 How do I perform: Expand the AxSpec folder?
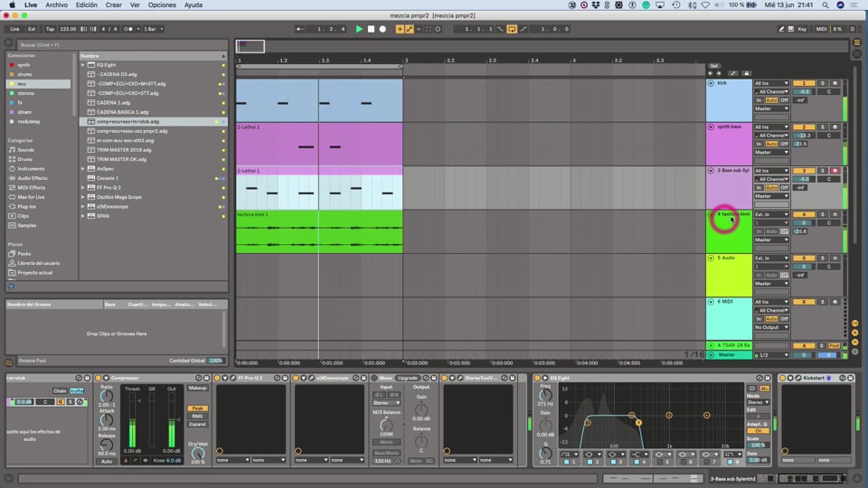click(x=83, y=169)
